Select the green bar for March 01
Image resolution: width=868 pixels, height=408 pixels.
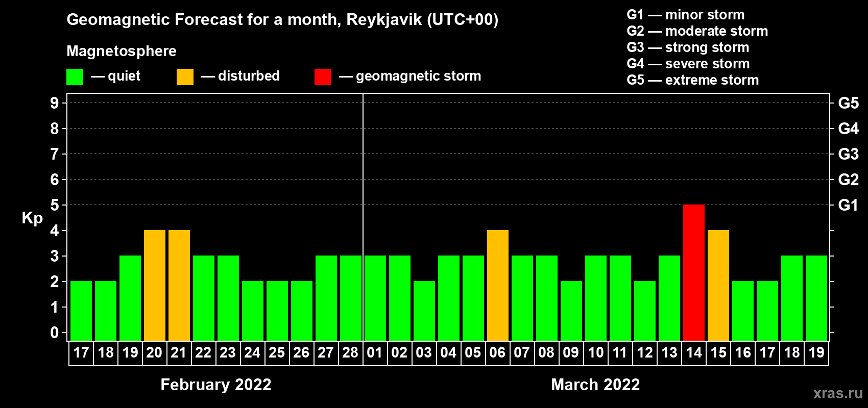click(375, 298)
